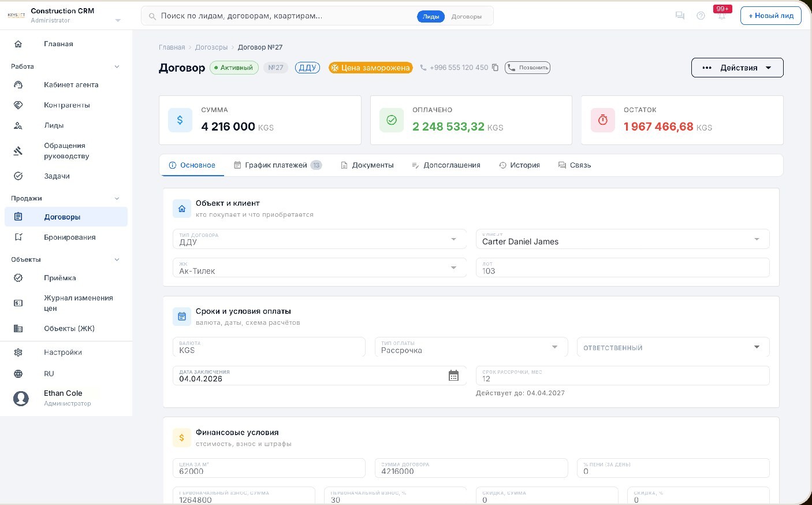This screenshot has height=505, width=812.
Task: Click the help question mark icon
Action: pyautogui.click(x=701, y=16)
